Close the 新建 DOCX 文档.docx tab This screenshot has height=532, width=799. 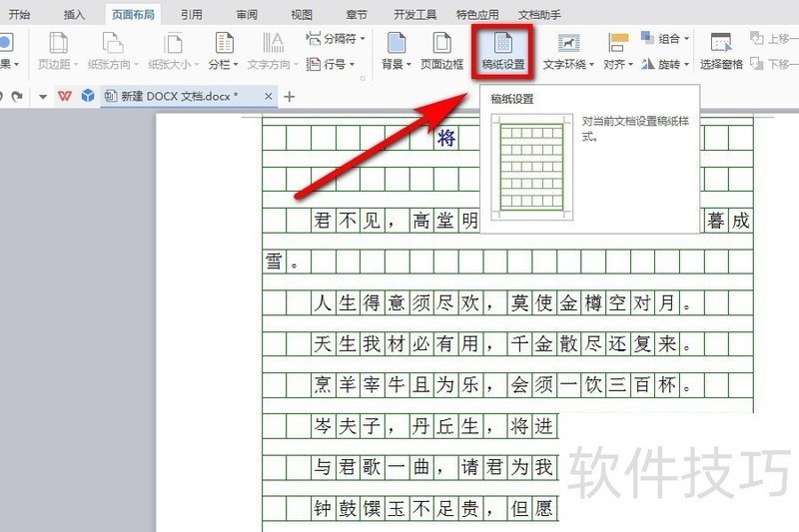[x=269, y=96]
